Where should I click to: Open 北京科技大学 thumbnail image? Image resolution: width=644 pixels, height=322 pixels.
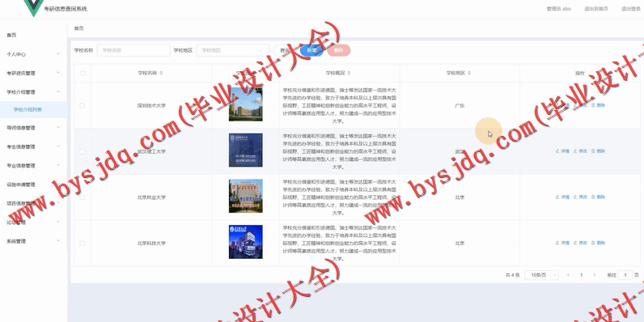pos(246,242)
